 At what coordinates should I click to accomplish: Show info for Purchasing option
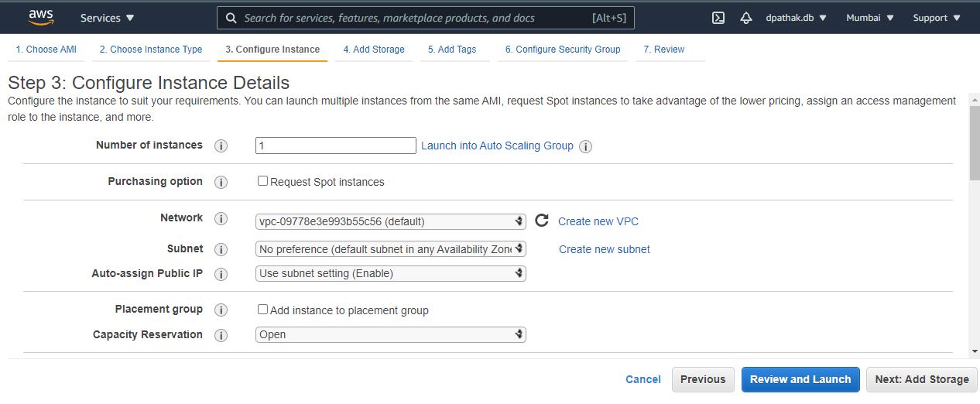click(x=221, y=183)
